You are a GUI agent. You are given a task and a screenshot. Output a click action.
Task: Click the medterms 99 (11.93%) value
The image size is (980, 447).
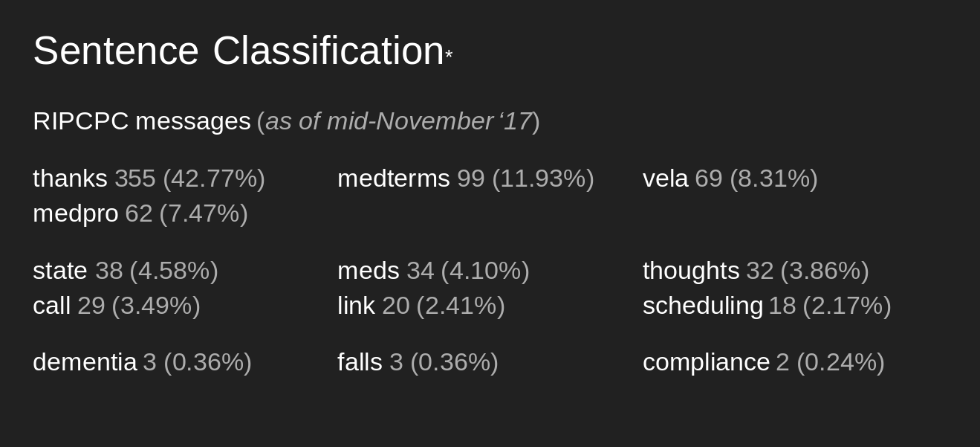[525, 179]
